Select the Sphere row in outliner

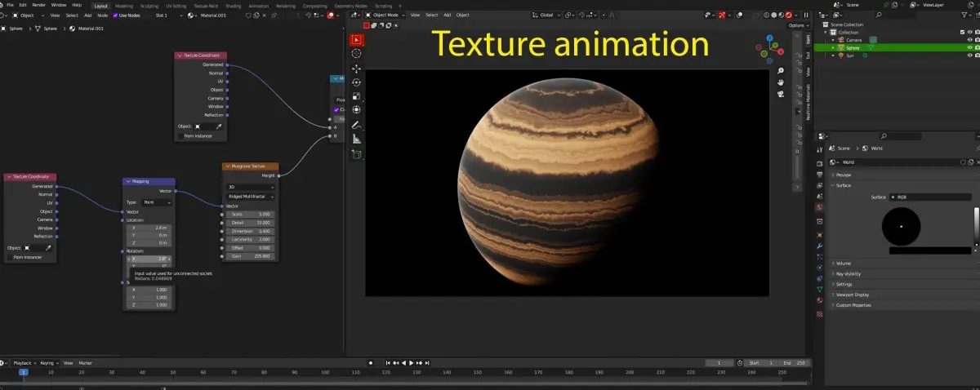[898, 47]
